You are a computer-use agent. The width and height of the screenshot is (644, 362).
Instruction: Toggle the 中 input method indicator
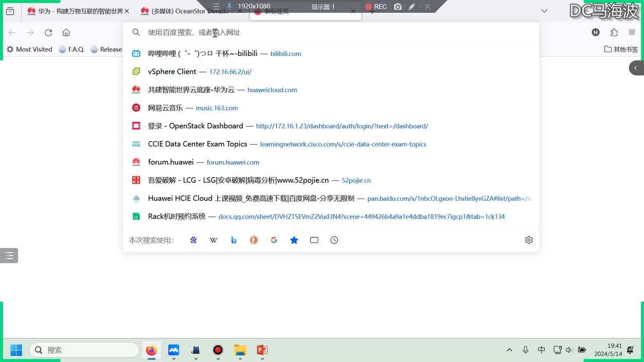click(x=541, y=350)
